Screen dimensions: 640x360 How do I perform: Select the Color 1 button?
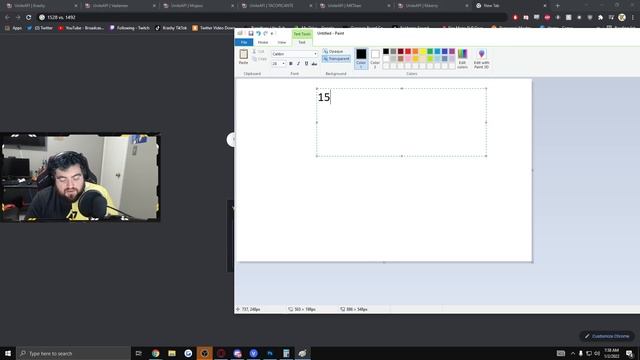tap(361, 58)
